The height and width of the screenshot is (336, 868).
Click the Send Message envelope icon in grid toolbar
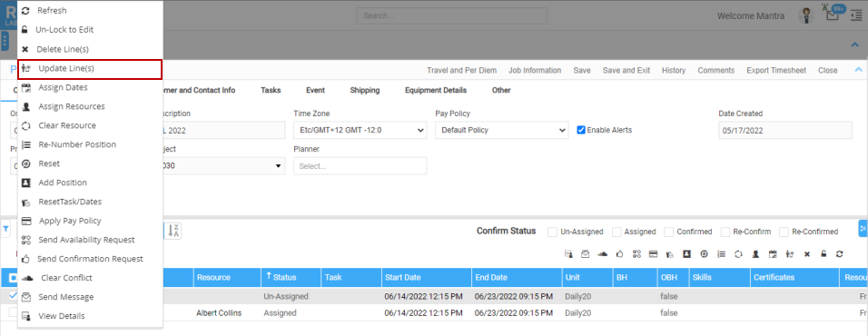point(585,254)
